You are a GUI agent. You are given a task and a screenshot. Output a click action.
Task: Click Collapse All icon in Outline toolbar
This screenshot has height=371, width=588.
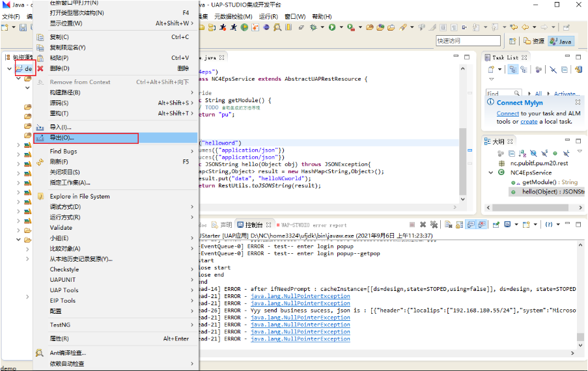pyautogui.click(x=512, y=153)
